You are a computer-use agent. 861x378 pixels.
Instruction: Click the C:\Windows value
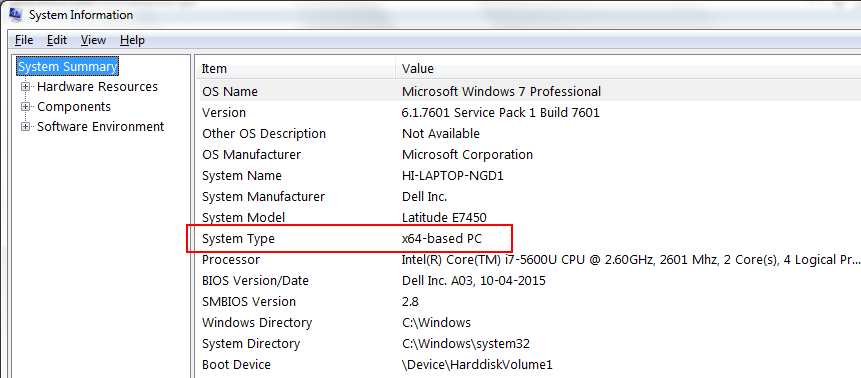pyautogui.click(x=436, y=323)
